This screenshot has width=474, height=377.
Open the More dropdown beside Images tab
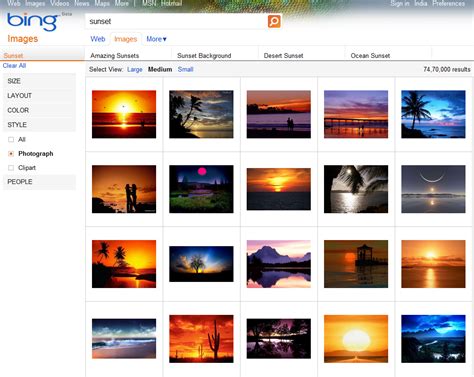click(x=156, y=39)
